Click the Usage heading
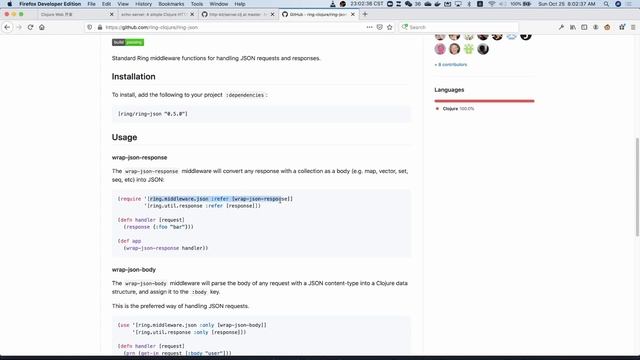Viewport: 640px width, 360px height. (x=124, y=137)
